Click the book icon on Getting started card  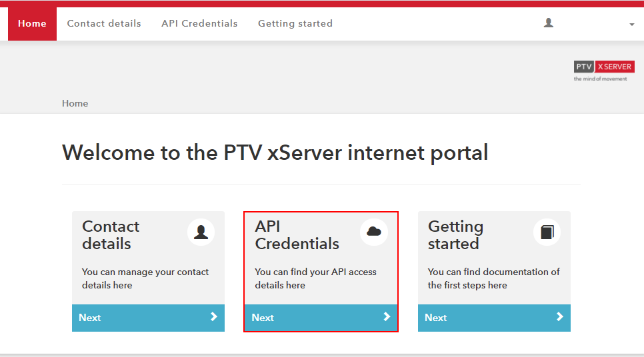[x=547, y=232]
